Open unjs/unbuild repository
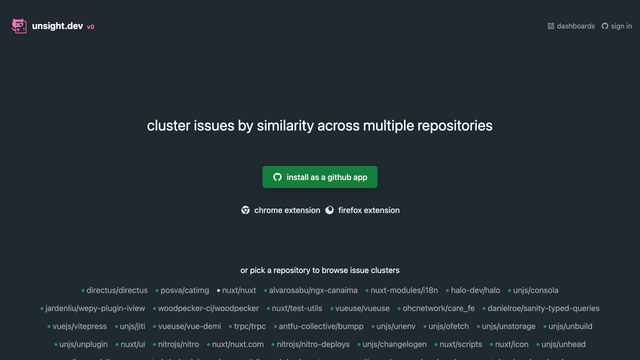The image size is (640, 360). (570, 326)
